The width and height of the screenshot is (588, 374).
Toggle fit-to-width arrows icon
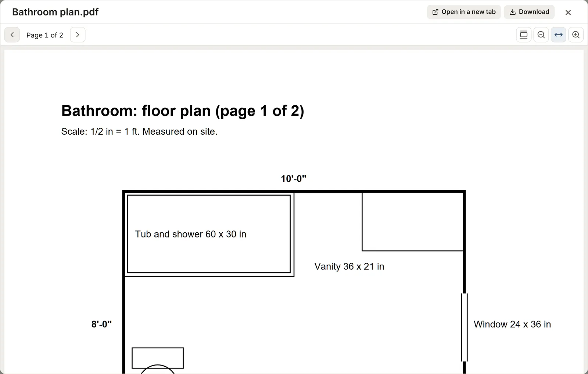(x=558, y=35)
